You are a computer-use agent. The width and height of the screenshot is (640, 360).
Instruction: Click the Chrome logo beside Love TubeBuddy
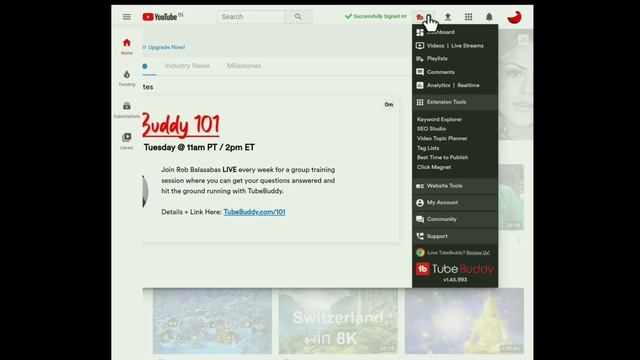point(420,253)
